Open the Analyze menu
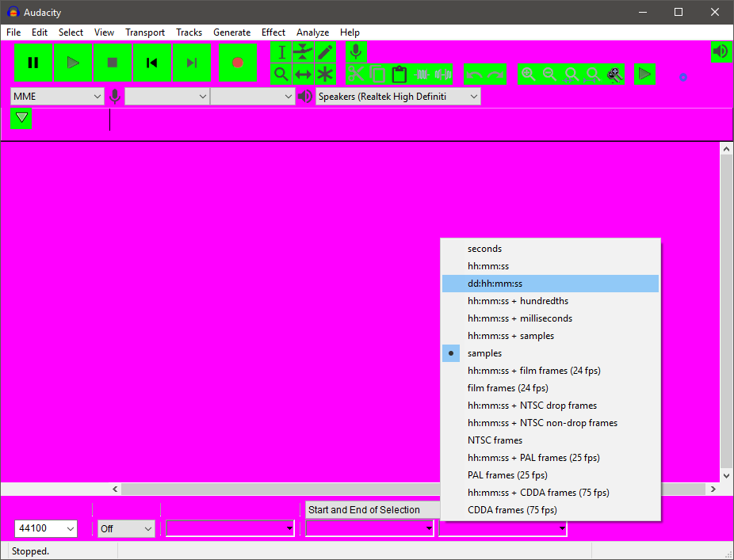The height and width of the screenshot is (560, 734). [x=312, y=32]
